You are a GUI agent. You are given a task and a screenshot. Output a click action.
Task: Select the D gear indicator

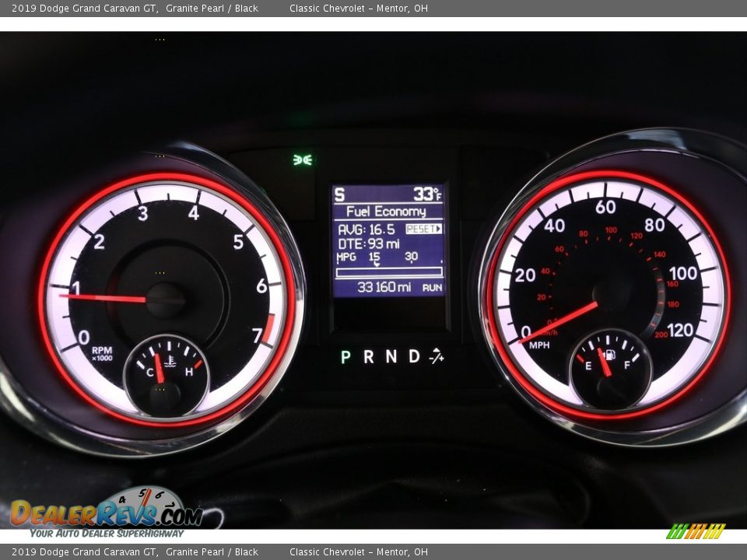(415, 357)
